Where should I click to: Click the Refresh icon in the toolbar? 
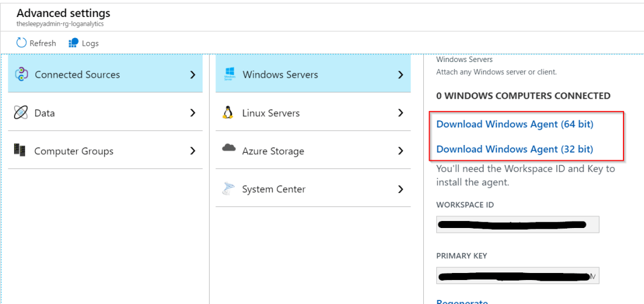coord(22,43)
